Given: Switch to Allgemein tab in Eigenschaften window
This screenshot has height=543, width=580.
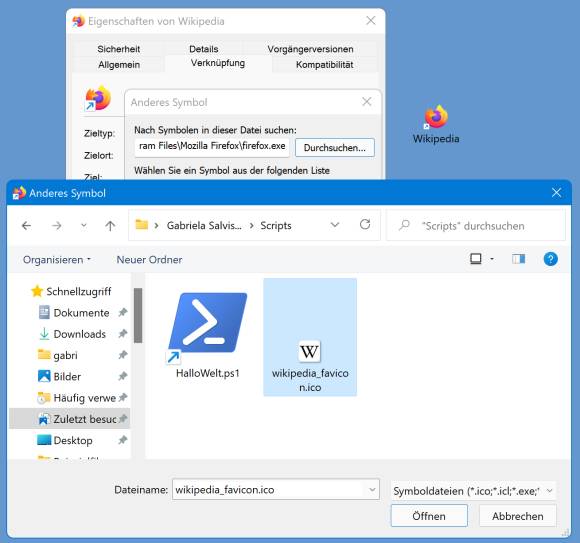Looking at the screenshot, I should [x=119, y=65].
